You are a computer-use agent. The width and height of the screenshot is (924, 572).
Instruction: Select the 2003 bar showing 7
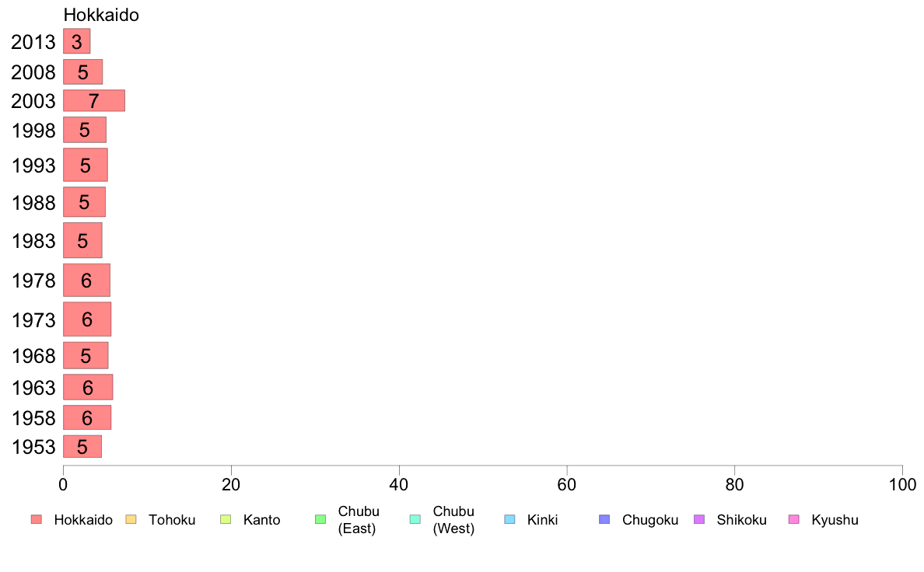pos(93,101)
